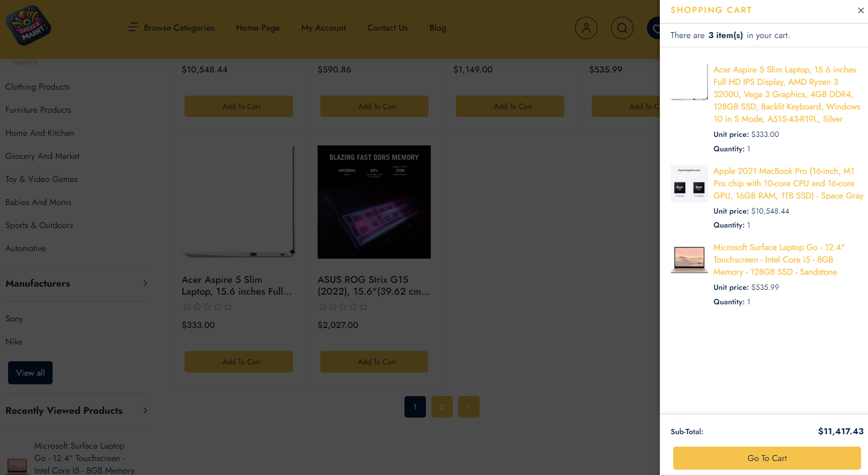Open ASUS ROG Strix G15 product title
This screenshot has width=868, height=475.
coord(374,286)
